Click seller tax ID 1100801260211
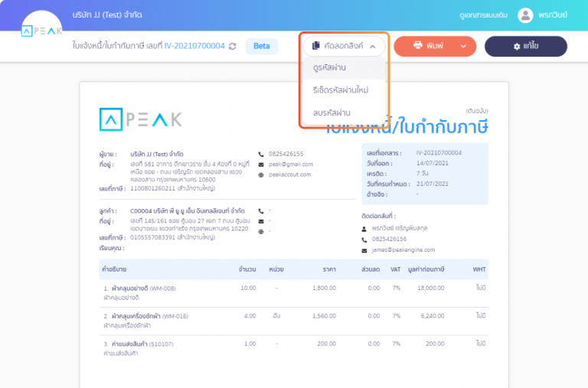This screenshot has width=588, height=388. (x=152, y=188)
